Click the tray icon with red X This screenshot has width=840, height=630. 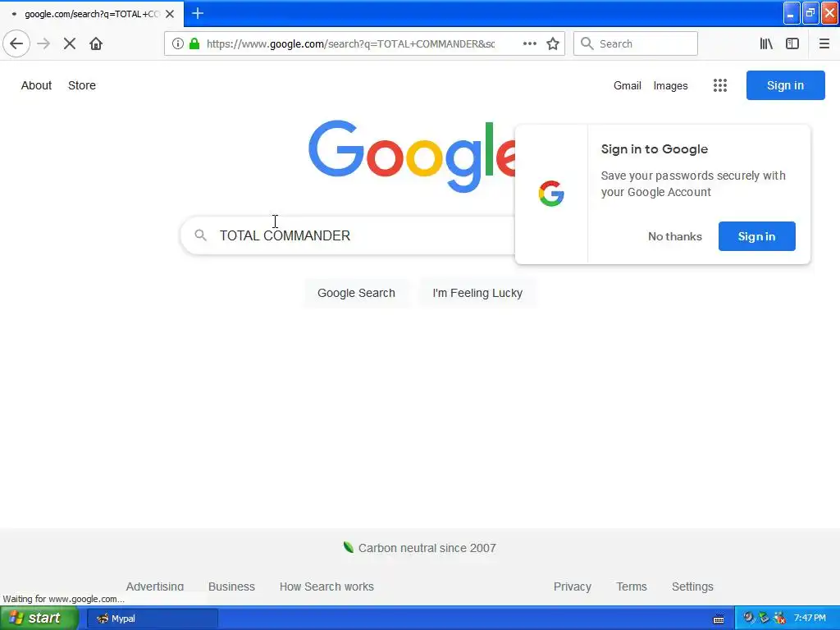[779, 618]
